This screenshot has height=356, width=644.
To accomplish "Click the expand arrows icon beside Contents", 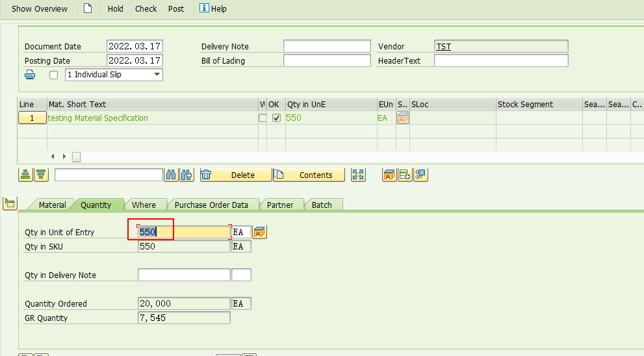I will [x=358, y=175].
